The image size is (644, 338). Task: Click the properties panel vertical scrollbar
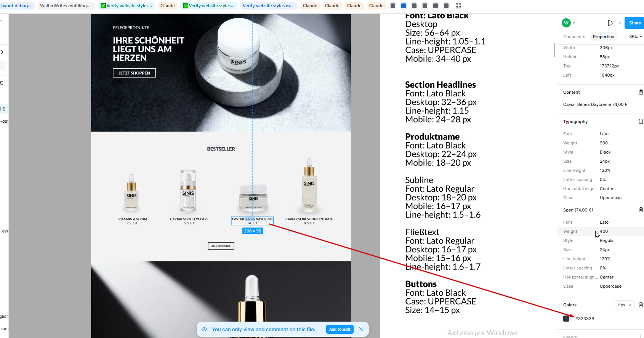click(x=554, y=50)
